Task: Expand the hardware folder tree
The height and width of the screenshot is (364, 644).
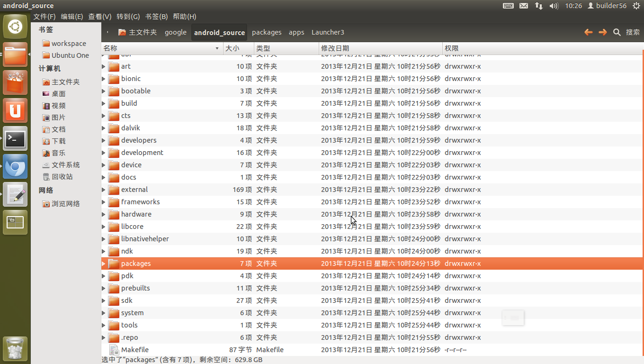Action: pyautogui.click(x=104, y=214)
